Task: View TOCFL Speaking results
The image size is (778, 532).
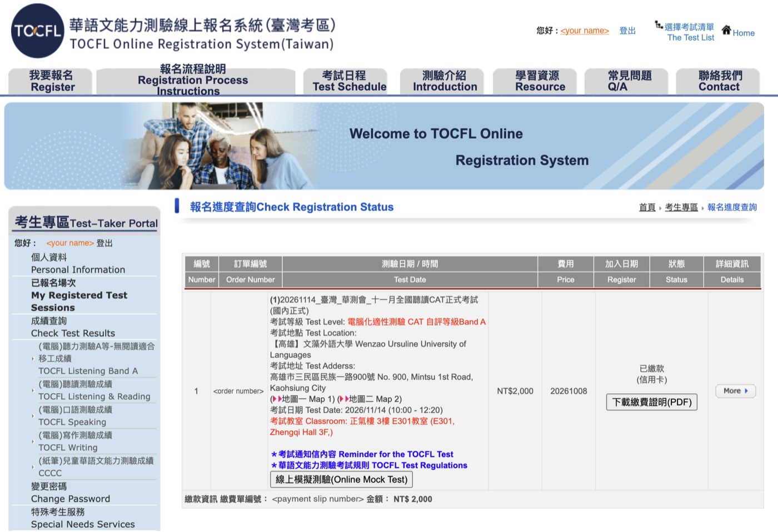Action: (x=75, y=416)
